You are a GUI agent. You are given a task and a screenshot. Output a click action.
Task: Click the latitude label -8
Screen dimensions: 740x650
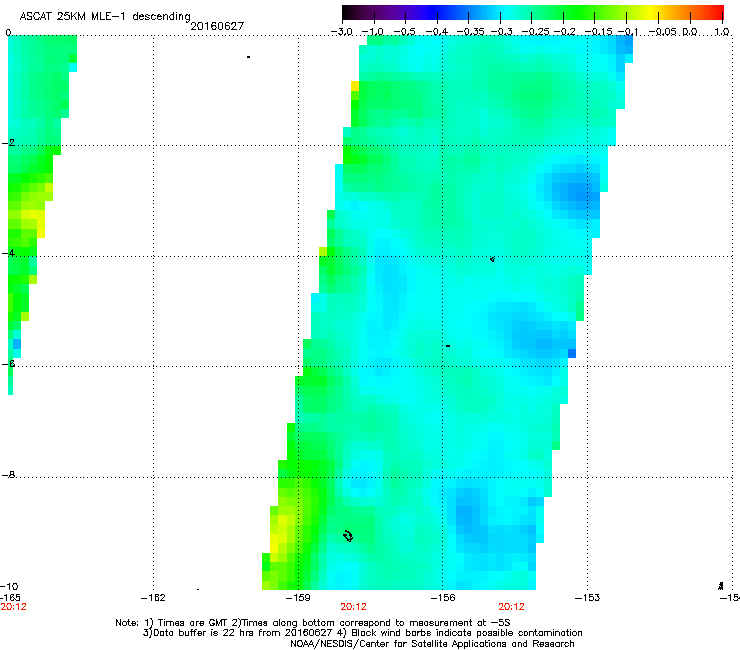pos(8,474)
